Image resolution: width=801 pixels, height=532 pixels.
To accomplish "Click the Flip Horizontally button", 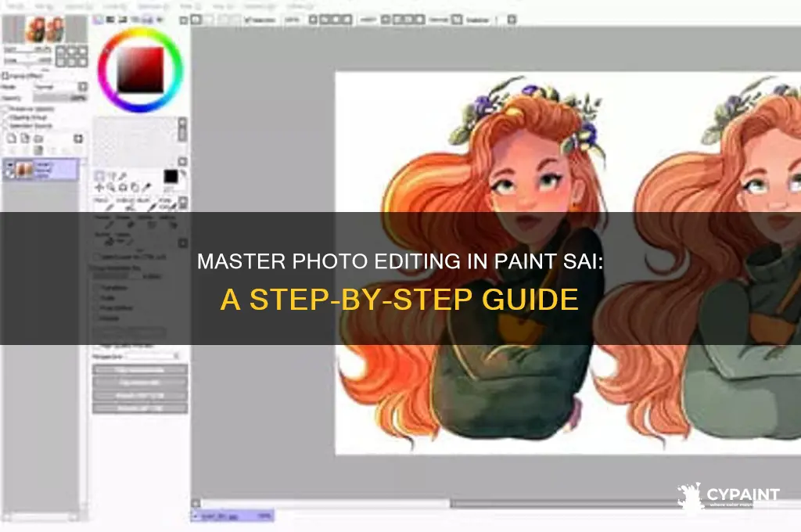I will tap(139, 370).
